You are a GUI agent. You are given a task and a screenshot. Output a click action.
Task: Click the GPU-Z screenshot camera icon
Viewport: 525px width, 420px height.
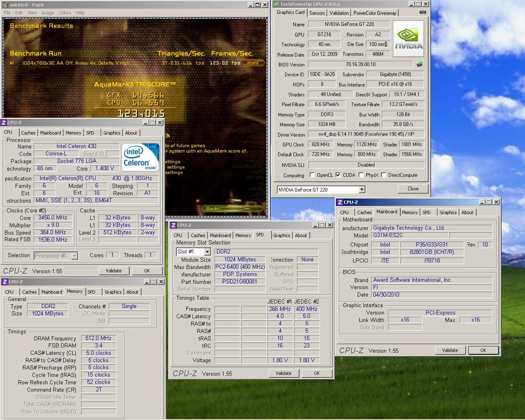(422, 12)
